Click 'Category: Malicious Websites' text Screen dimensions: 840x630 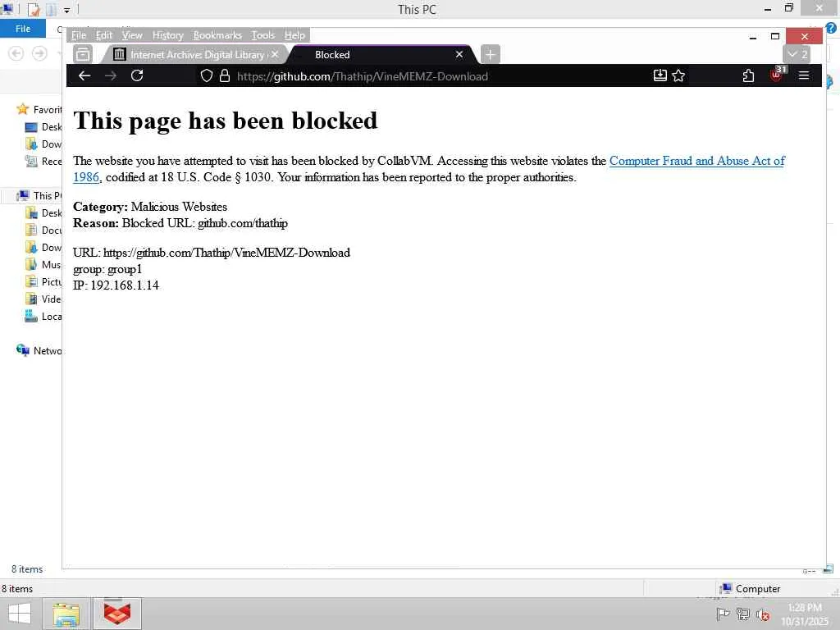pos(150,207)
